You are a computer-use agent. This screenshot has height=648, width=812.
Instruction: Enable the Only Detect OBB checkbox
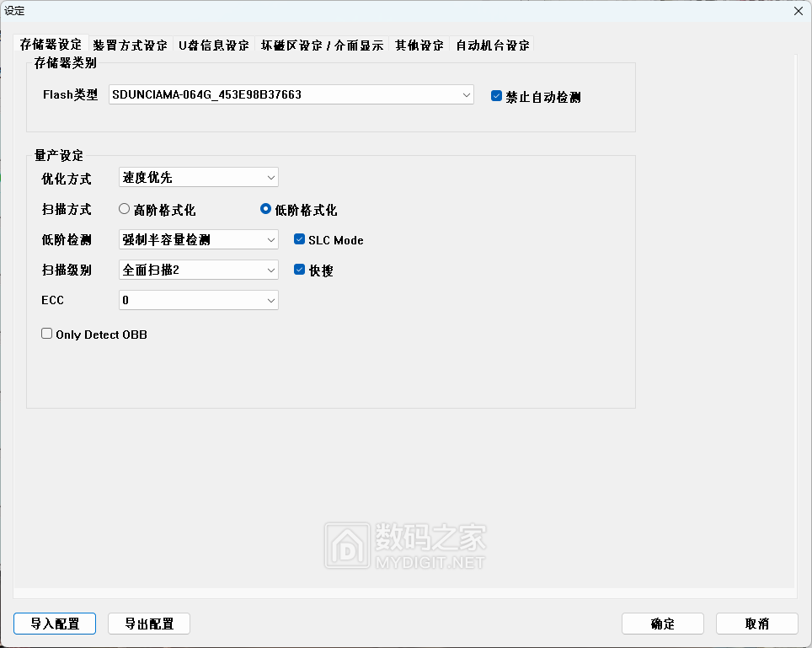tap(46, 334)
